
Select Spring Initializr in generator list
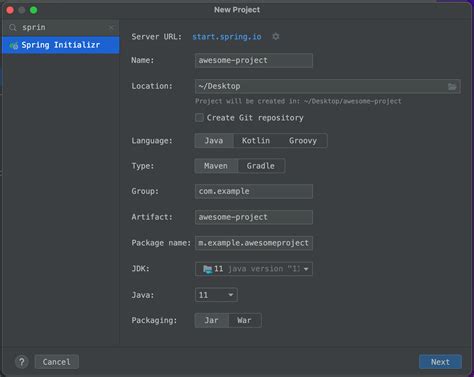pos(61,45)
